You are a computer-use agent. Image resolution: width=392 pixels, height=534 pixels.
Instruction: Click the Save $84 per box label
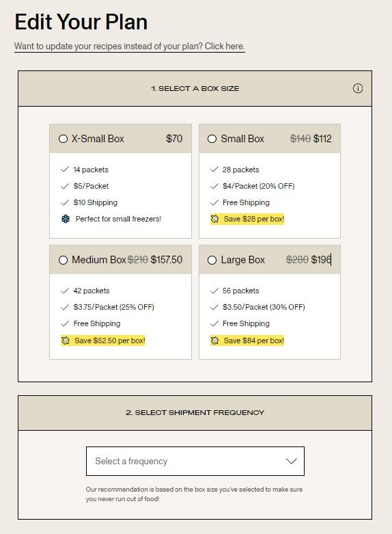click(x=254, y=341)
